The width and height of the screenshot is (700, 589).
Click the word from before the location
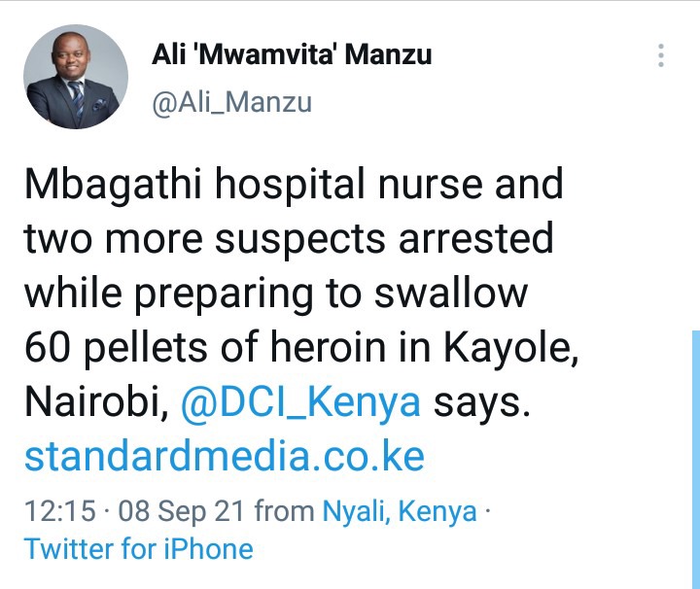pyautogui.click(x=284, y=510)
